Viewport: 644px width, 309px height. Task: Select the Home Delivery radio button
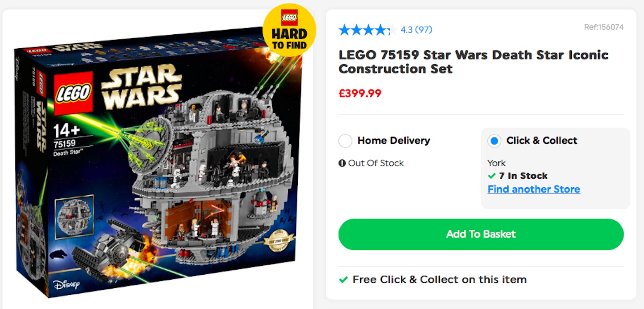coord(345,141)
